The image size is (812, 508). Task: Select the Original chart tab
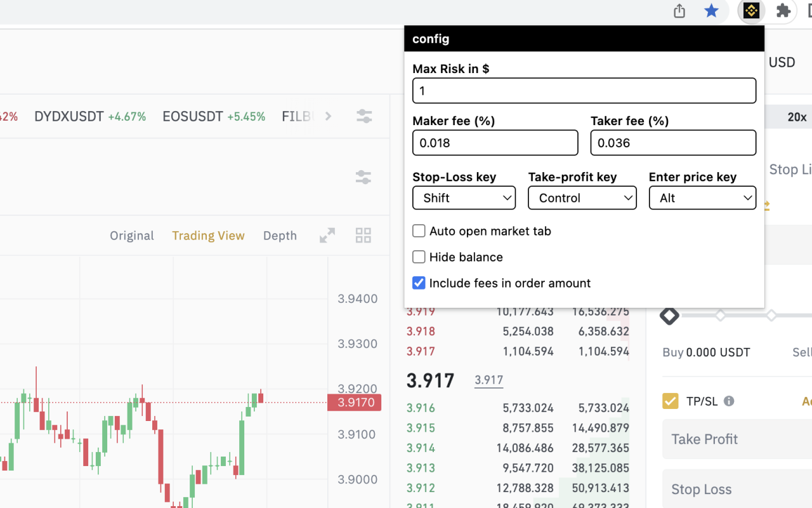(x=131, y=235)
